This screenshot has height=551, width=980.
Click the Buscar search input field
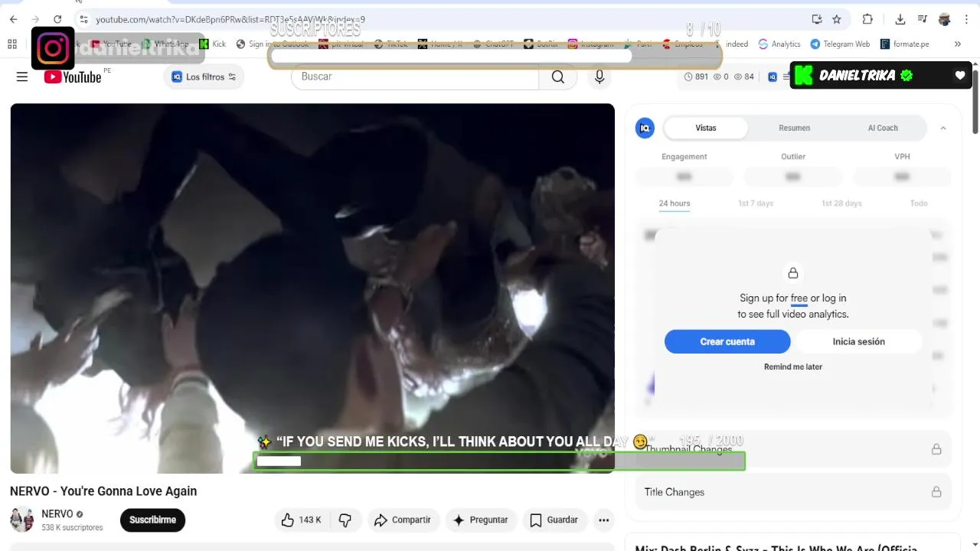(x=415, y=77)
